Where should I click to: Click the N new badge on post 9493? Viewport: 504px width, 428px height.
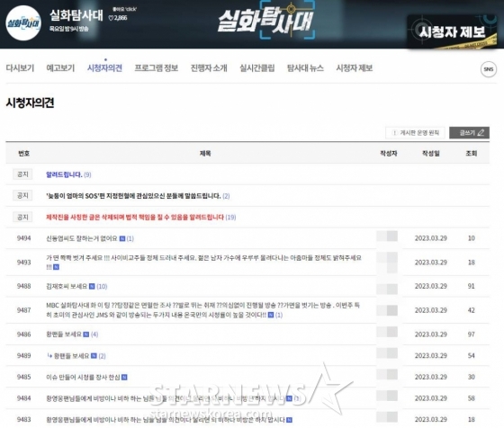click(x=56, y=267)
